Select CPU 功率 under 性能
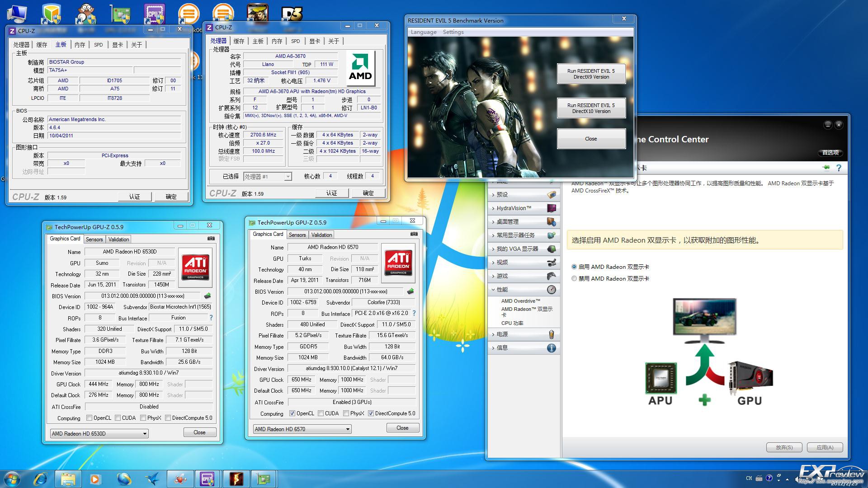Screen dimensions: 868x488 coord(512,323)
